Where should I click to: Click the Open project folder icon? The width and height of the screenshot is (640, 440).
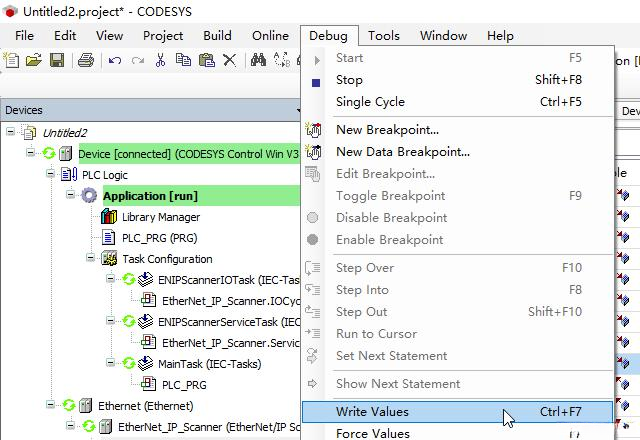(x=34, y=60)
